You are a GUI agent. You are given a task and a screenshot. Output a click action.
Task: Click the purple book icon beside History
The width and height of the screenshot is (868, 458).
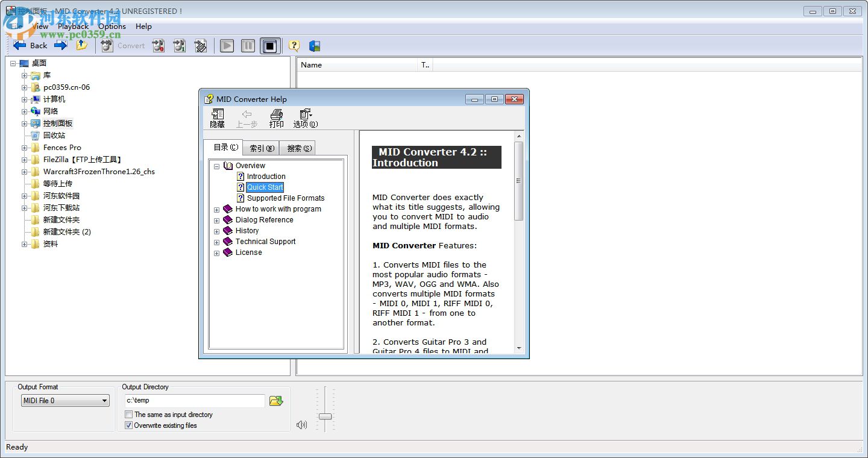[x=228, y=231]
